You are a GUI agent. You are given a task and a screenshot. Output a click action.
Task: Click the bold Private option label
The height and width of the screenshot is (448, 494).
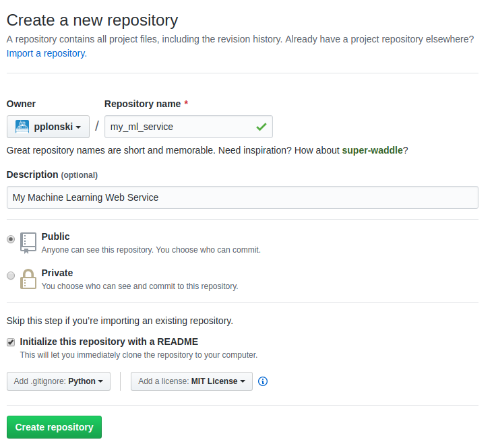57,273
